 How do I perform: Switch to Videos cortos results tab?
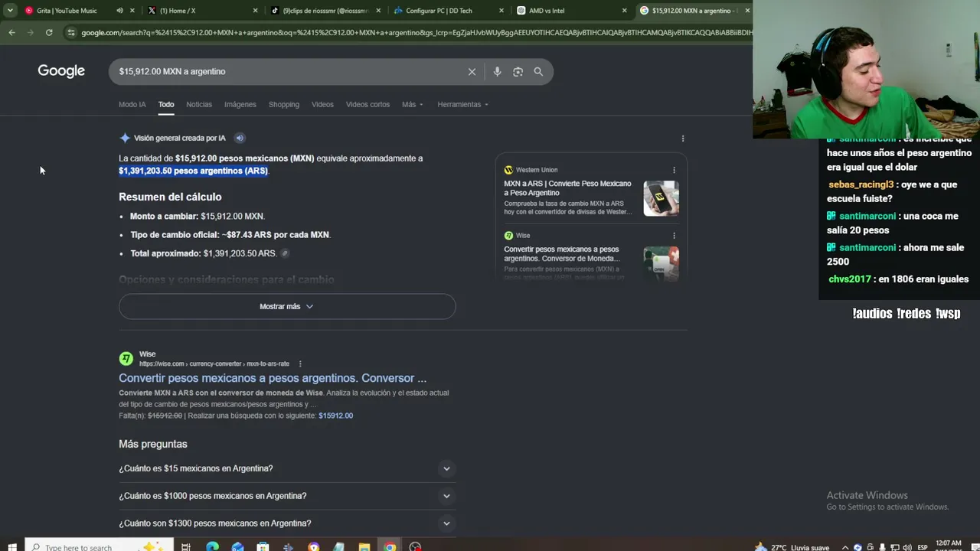tap(367, 105)
